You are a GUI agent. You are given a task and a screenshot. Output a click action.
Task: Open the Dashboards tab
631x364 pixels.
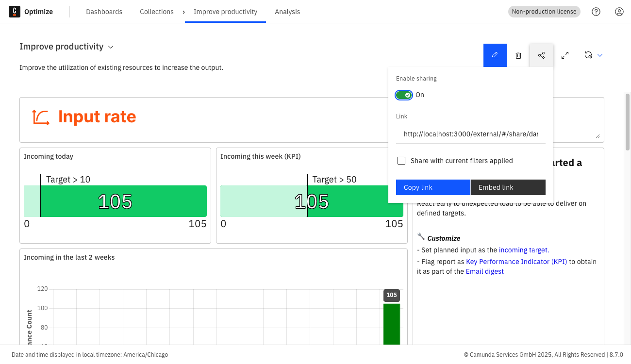click(104, 12)
